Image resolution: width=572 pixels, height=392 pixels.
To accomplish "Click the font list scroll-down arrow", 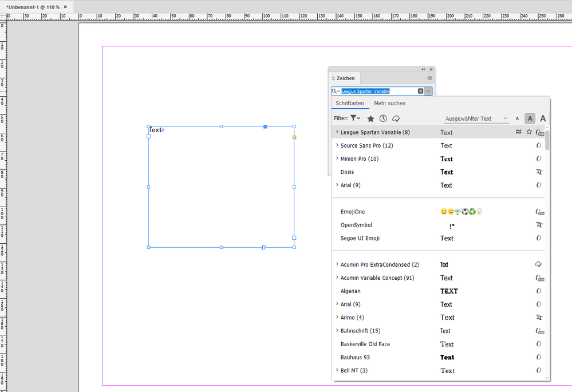I will [547, 378].
